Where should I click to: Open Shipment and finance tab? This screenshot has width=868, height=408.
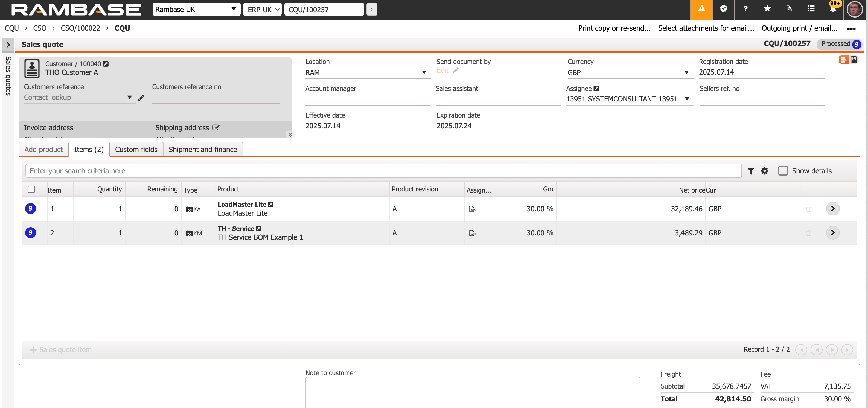[203, 150]
